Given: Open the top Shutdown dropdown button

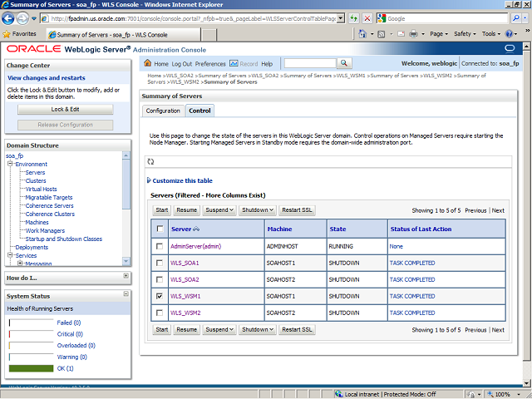Looking at the screenshot, I should tap(257, 210).
